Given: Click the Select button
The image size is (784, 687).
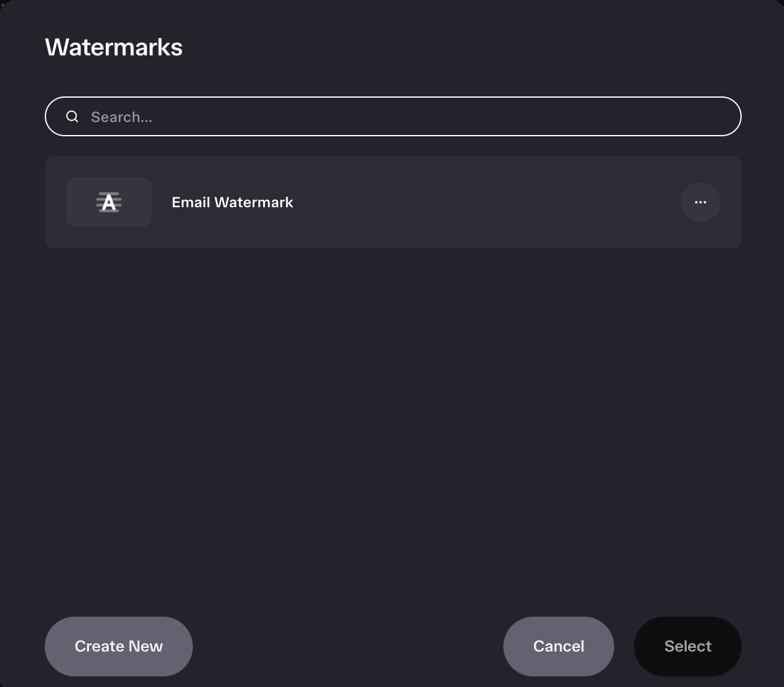Looking at the screenshot, I should pyautogui.click(x=688, y=647).
